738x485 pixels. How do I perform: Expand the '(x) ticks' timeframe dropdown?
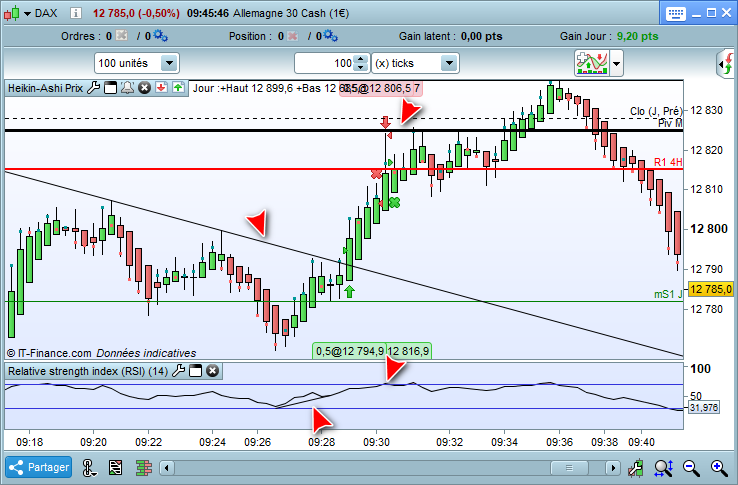click(449, 63)
